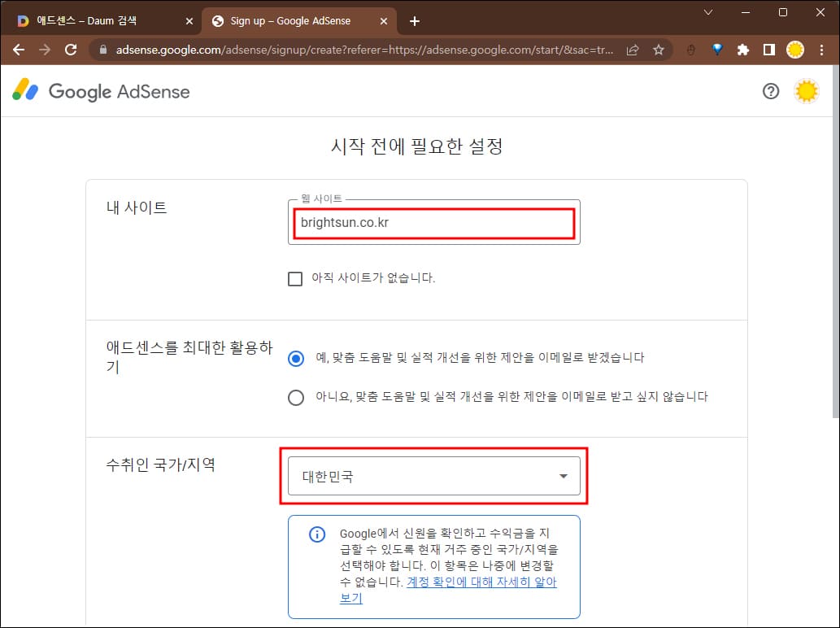
Task: Open the mouse-shaped extension icon
Action: click(x=691, y=50)
